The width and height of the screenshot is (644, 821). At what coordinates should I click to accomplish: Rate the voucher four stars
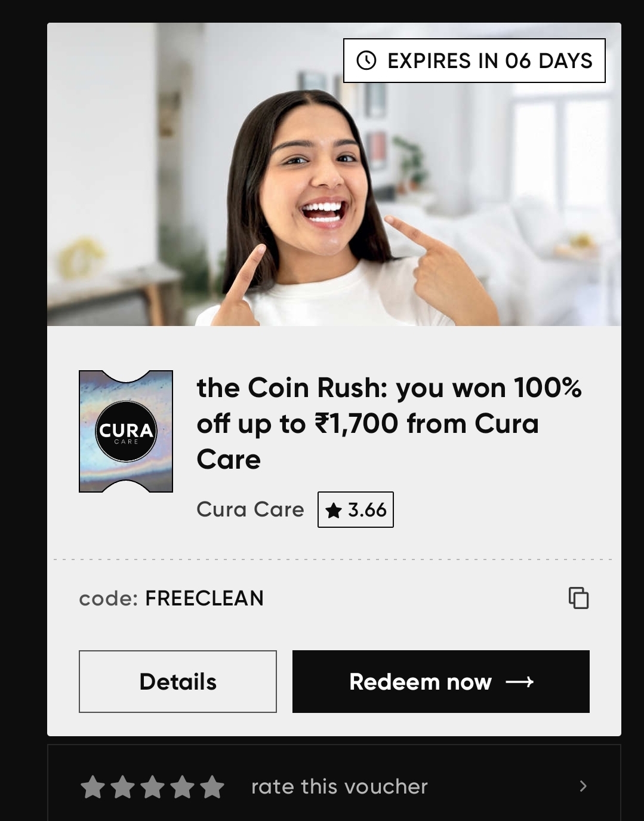pyautogui.click(x=182, y=787)
